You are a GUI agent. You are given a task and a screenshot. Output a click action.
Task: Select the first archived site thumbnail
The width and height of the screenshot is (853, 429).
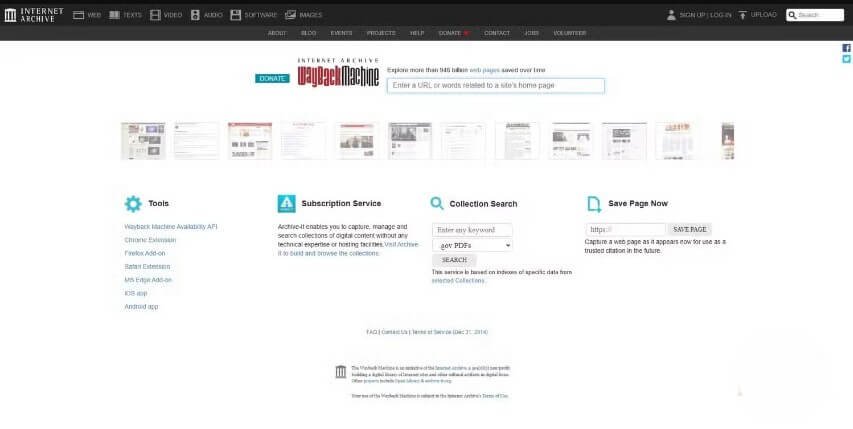(143, 141)
